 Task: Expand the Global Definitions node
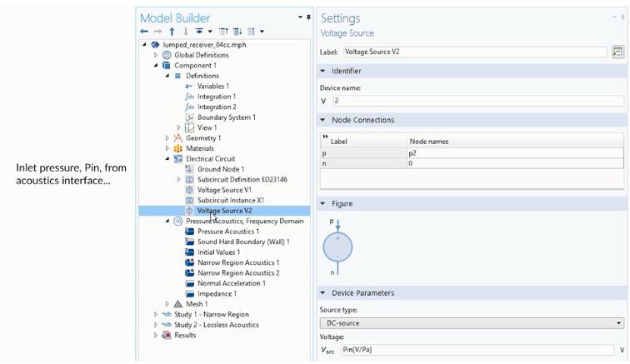coord(156,55)
